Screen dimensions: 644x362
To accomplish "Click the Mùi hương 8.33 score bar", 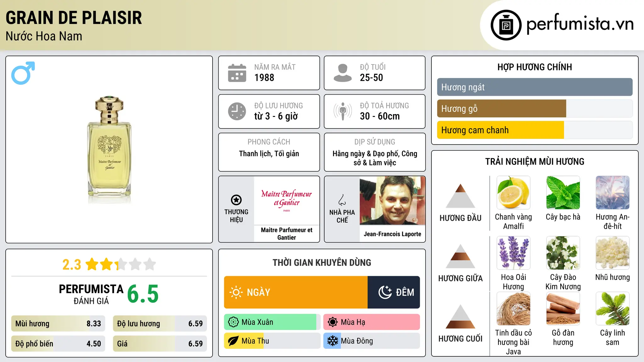I will [x=58, y=323].
